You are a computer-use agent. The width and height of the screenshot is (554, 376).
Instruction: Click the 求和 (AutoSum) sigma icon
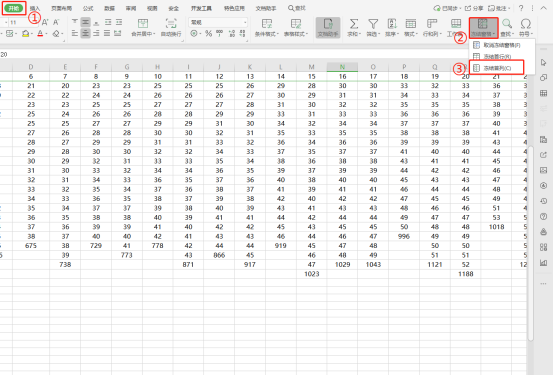pos(353,24)
